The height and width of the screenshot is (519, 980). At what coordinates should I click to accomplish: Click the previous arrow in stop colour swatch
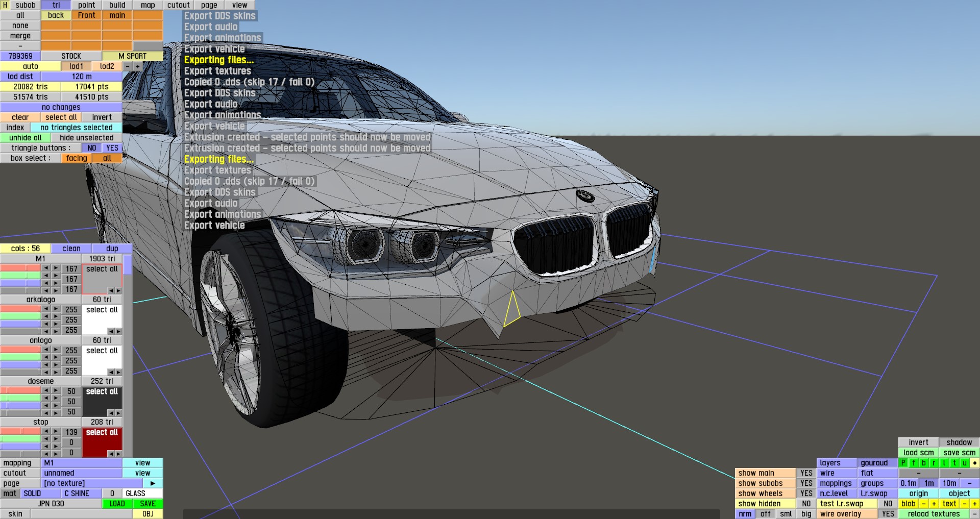click(111, 454)
